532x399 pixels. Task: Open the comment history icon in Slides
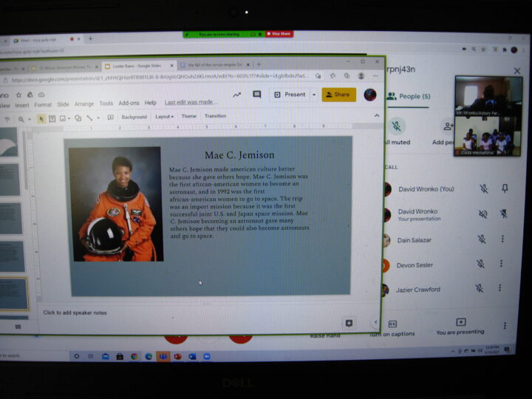click(257, 95)
